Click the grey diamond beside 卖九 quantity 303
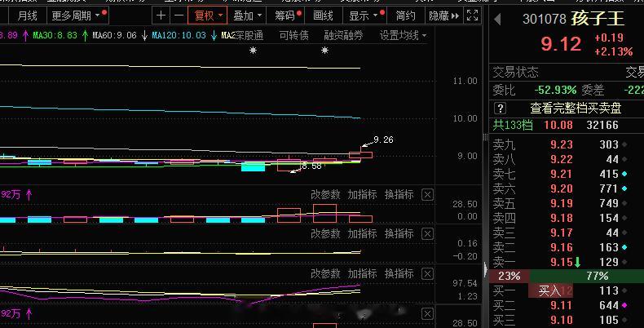This screenshot has height=328, width=644. (624, 144)
